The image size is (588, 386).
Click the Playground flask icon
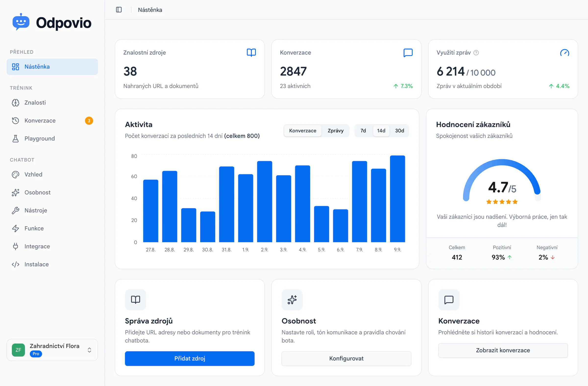coord(16,139)
